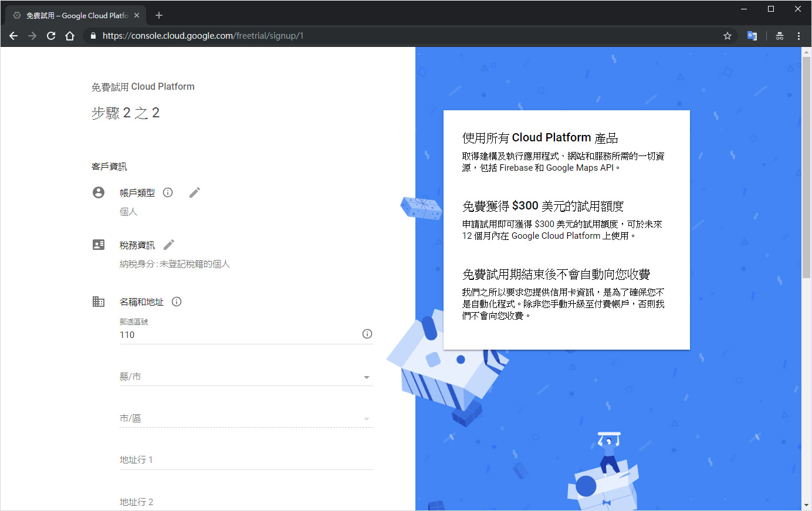Viewport: 812px width, 511px height.
Task: Click the 免費試用 Cloud Platform title
Action: pos(143,87)
